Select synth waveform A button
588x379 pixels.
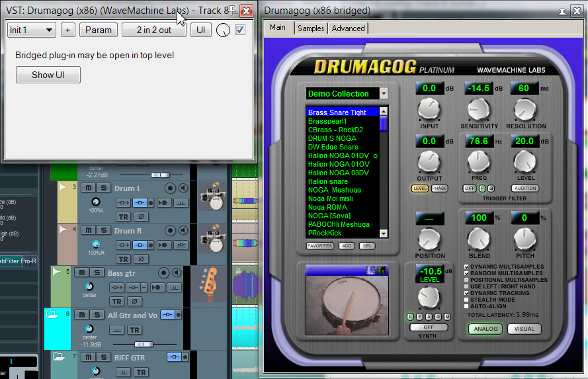tap(429, 317)
